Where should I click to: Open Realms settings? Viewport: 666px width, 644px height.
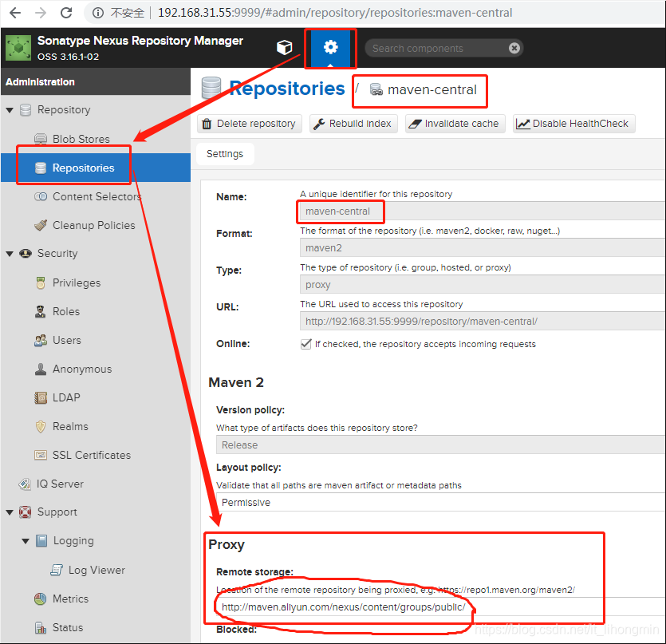(x=70, y=426)
